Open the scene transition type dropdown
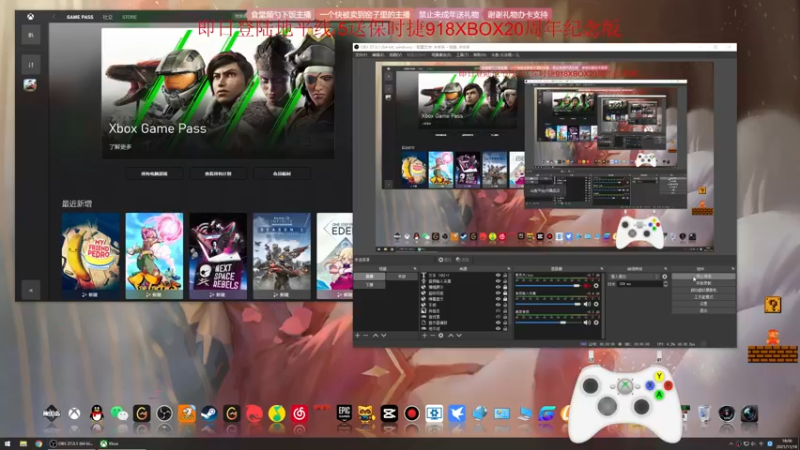Viewport: 800px width, 450px height. [634, 277]
